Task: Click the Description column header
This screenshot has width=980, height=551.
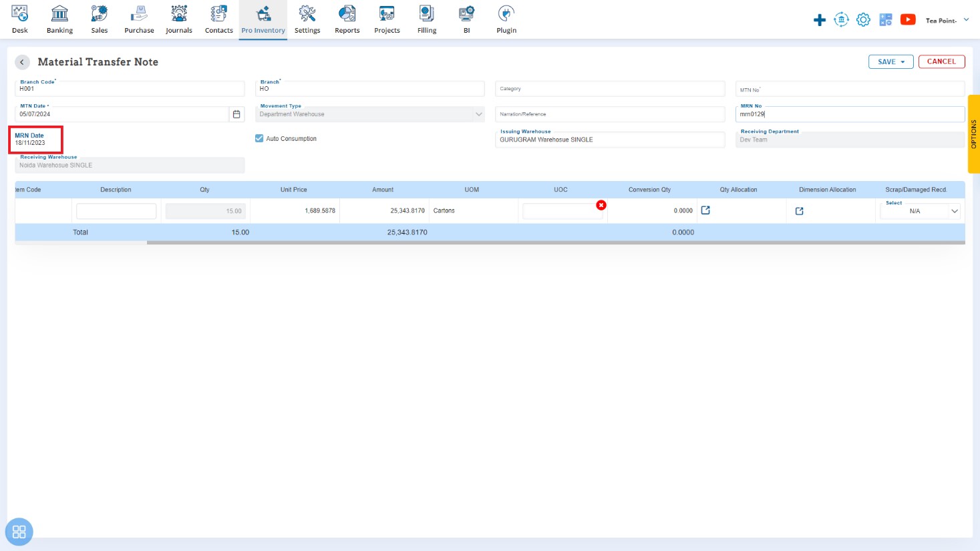Action: click(x=116, y=190)
